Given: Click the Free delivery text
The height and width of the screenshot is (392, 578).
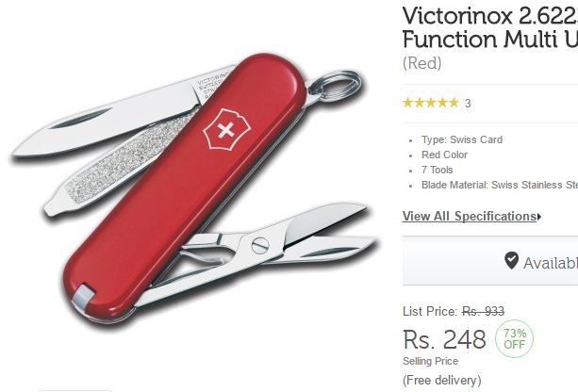Looking at the screenshot, I should [442, 380].
